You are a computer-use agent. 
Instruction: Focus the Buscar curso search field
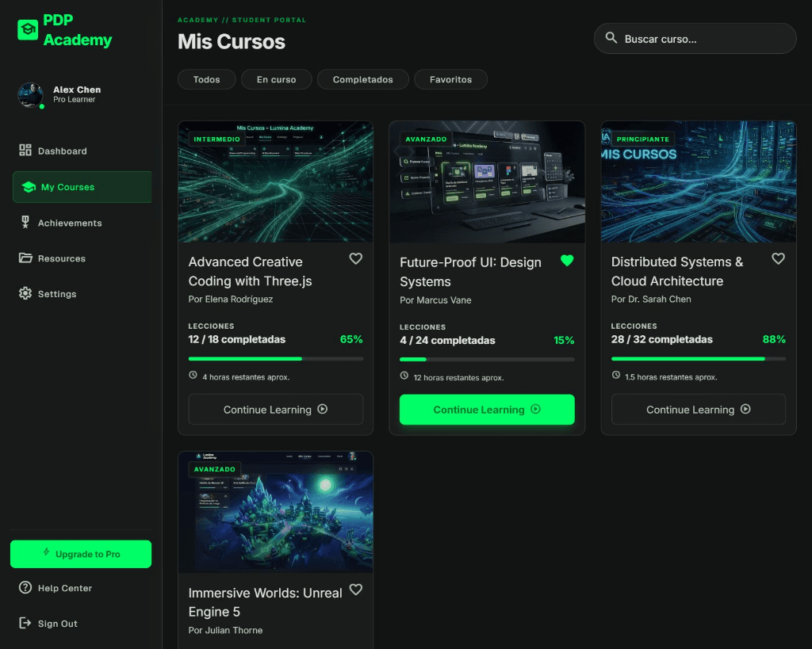point(695,38)
